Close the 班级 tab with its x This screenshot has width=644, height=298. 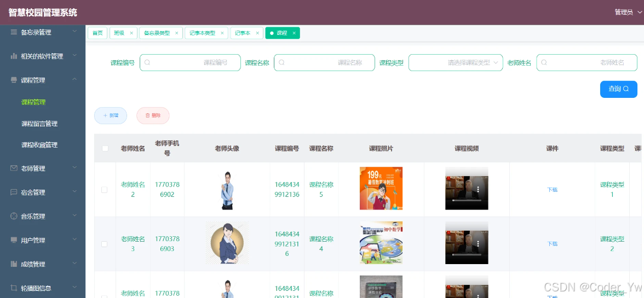pos(131,33)
